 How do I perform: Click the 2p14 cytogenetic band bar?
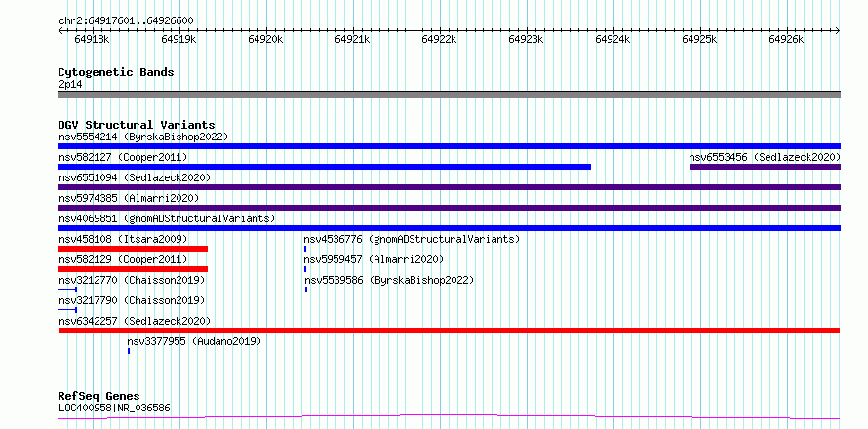[x=450, y=95]
